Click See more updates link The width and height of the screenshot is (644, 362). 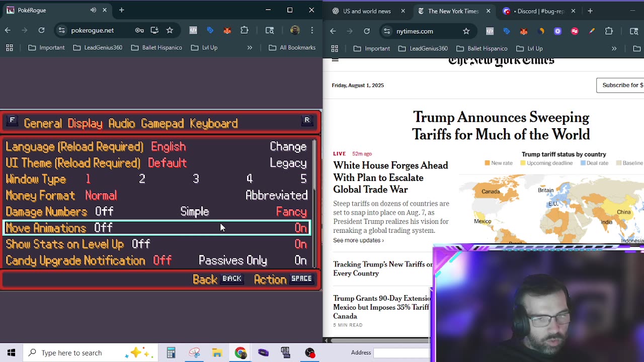(x=358, y=240)
